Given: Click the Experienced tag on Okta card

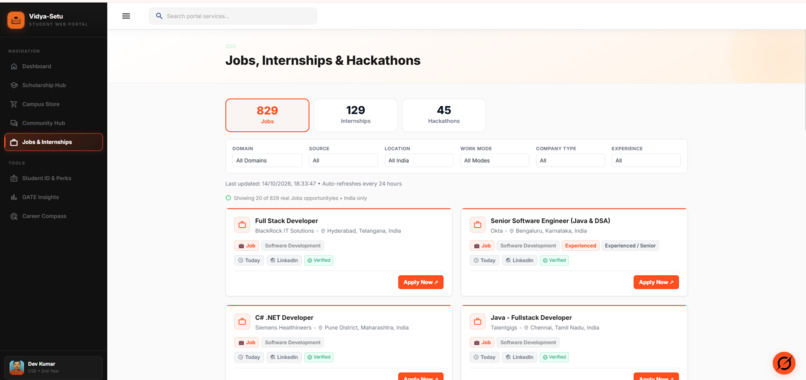Looking at the screenshot, I should tap(580, 246).
